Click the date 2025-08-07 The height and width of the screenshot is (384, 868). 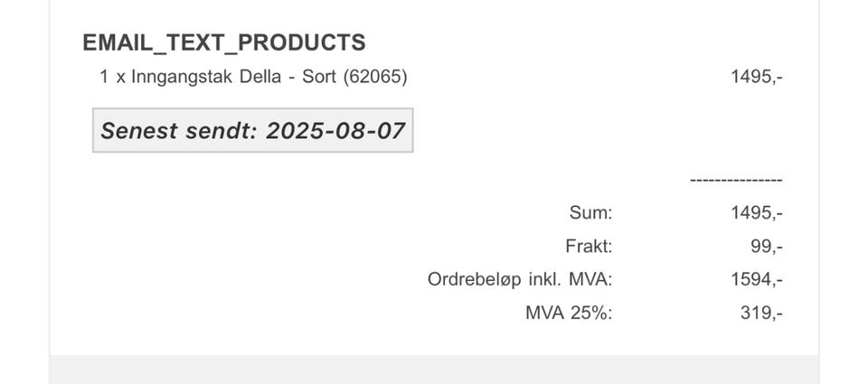tap(335, 131)
